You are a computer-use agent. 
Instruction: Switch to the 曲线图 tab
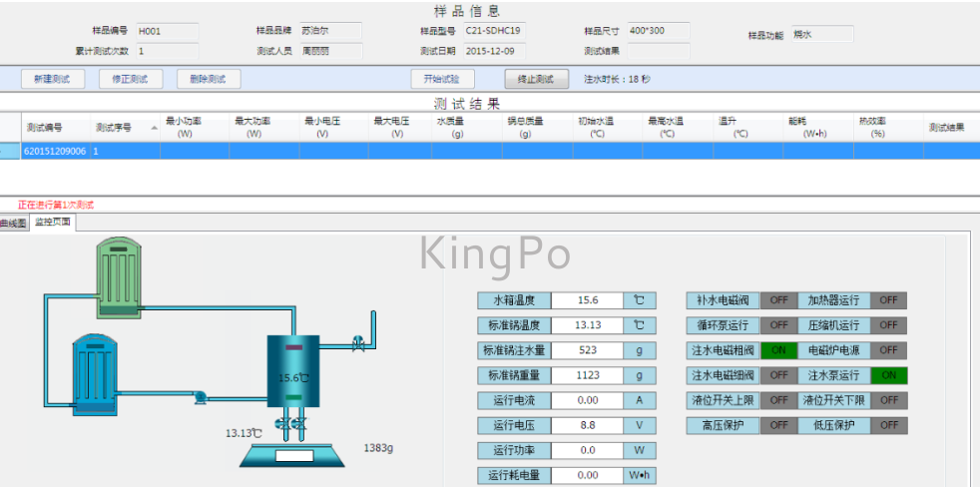(13, 224)
